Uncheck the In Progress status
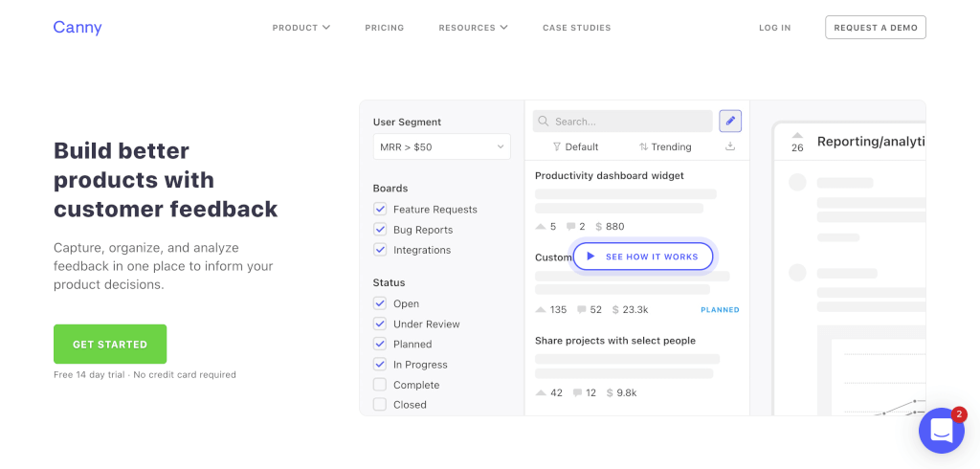Viewport: 980px width, 469px height. pos(380,364)
